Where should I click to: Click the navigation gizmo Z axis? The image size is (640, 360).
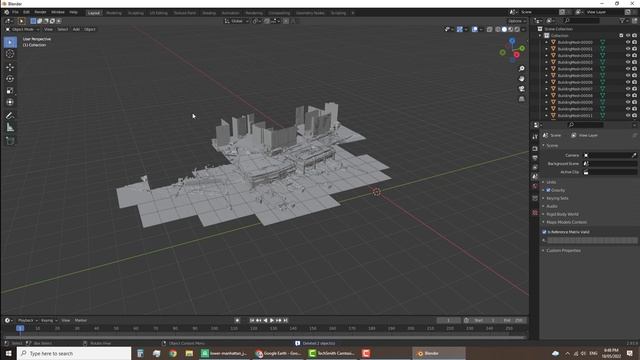512,41
